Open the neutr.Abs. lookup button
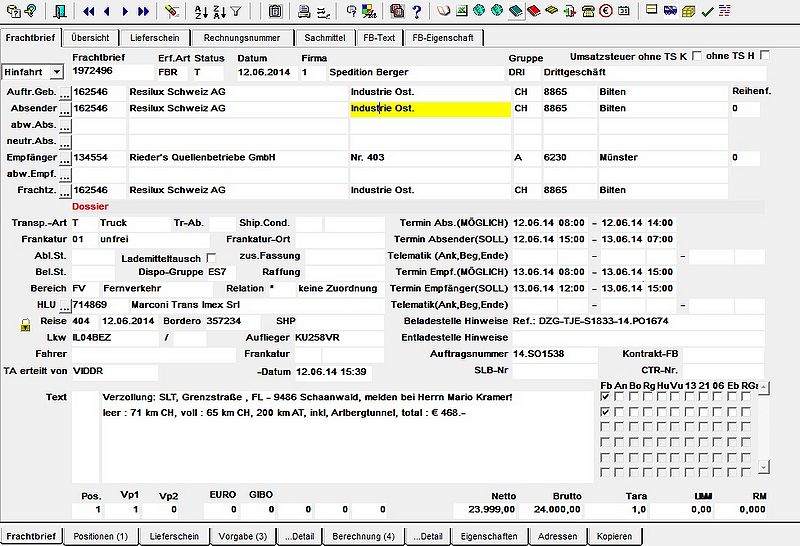This screenshot has height=546, width=800. click(x=65, y=142)
